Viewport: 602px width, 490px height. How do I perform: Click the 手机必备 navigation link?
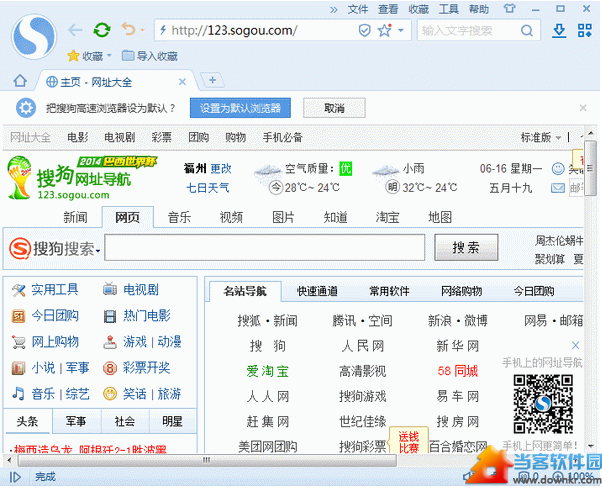(283, 137)
